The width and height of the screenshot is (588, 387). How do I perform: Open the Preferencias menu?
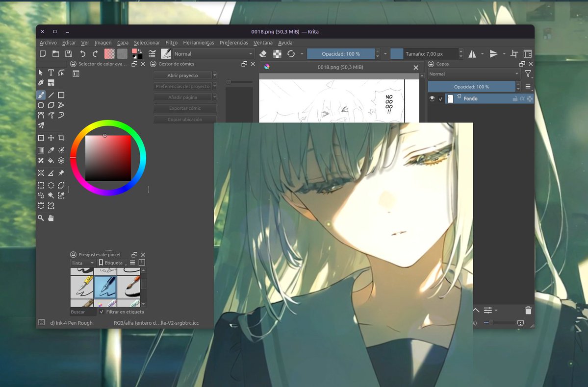233,43
